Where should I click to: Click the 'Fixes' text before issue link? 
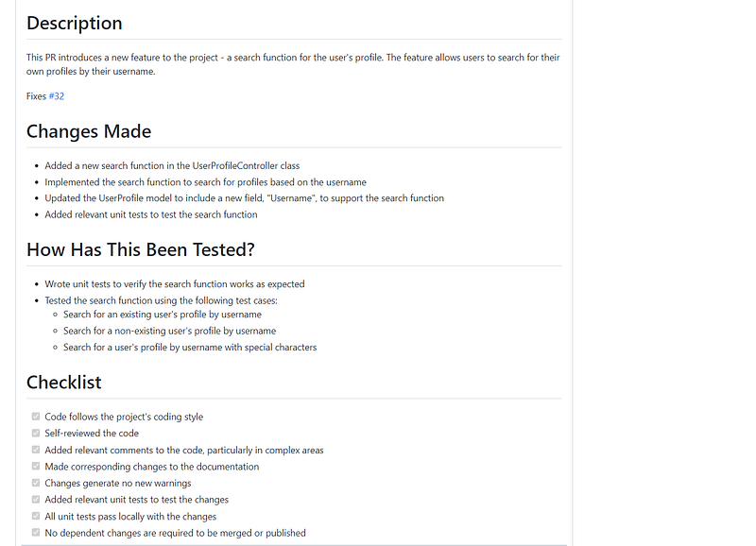coord(36,96)
